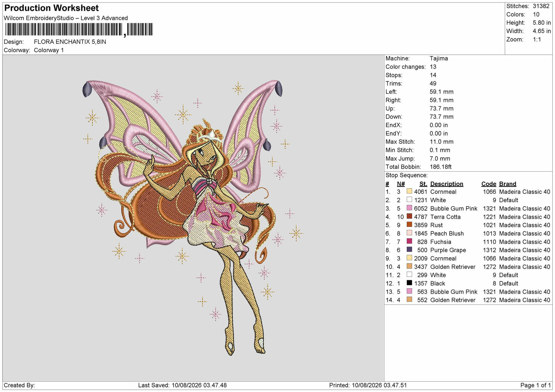Click the Trims value '49'
Viewport: 555px width, 392px height.
(433, 84)
